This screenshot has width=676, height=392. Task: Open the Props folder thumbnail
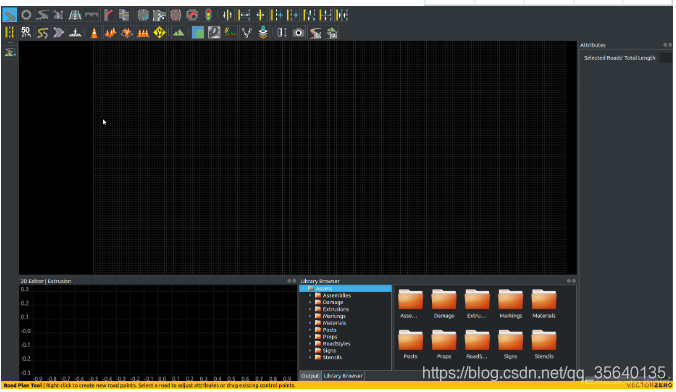(x=444, y=345)
